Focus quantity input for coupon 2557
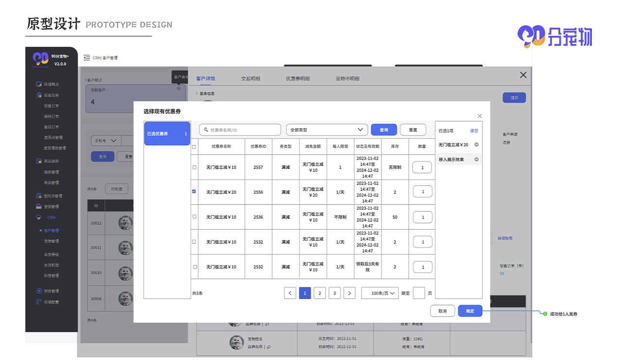Image resolution: width=622 pixels, height=364 pixels. tap(423, 167)
